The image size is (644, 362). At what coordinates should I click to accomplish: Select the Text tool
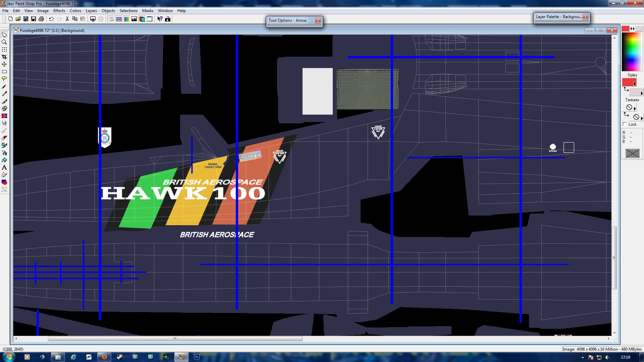(x=4, y=168)
